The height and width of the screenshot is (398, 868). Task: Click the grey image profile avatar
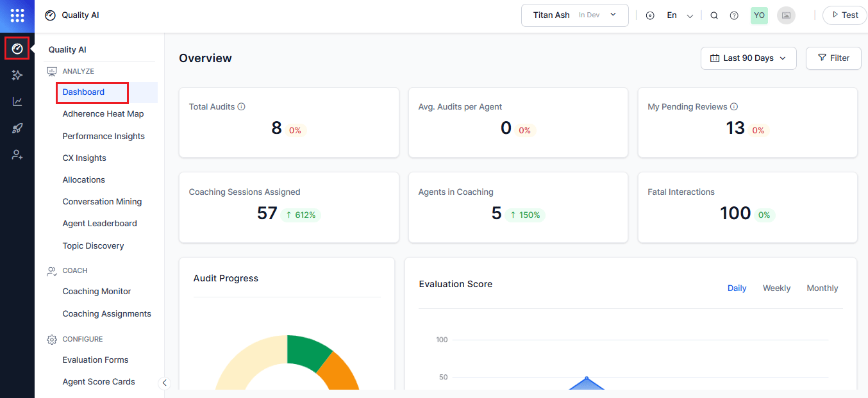[786, 15]
